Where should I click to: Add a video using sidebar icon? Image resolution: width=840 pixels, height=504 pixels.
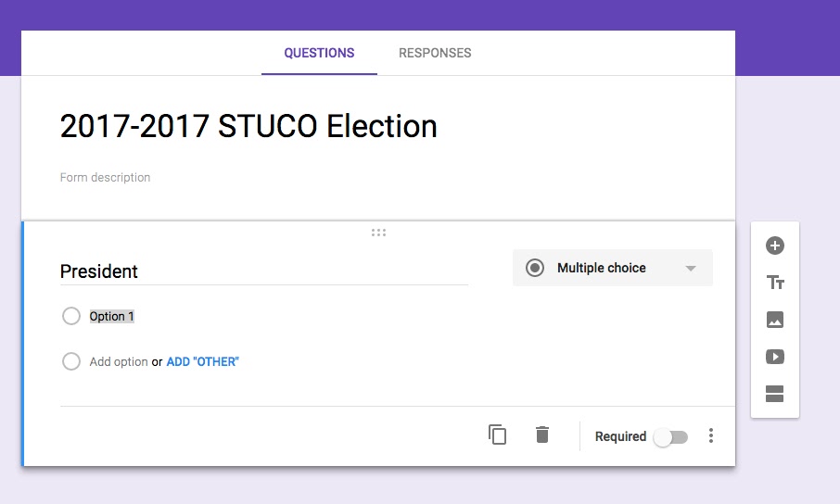[775, 357]
